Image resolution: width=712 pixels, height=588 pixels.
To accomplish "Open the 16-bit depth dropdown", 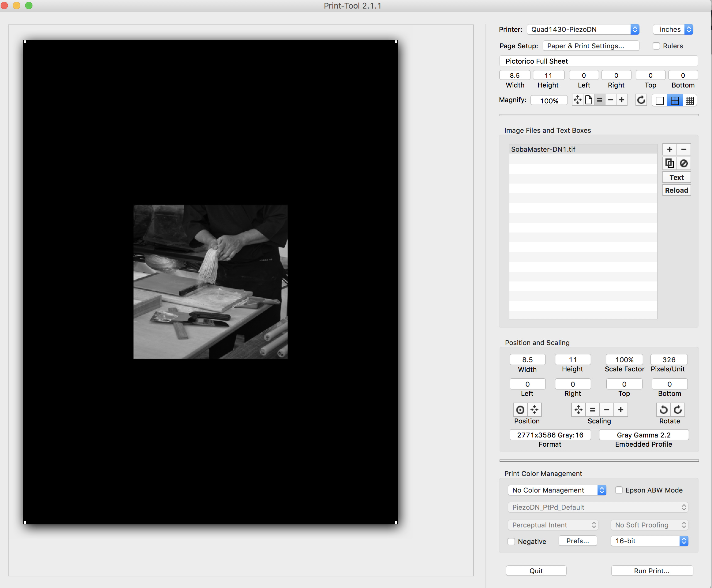I will point(649,541).
